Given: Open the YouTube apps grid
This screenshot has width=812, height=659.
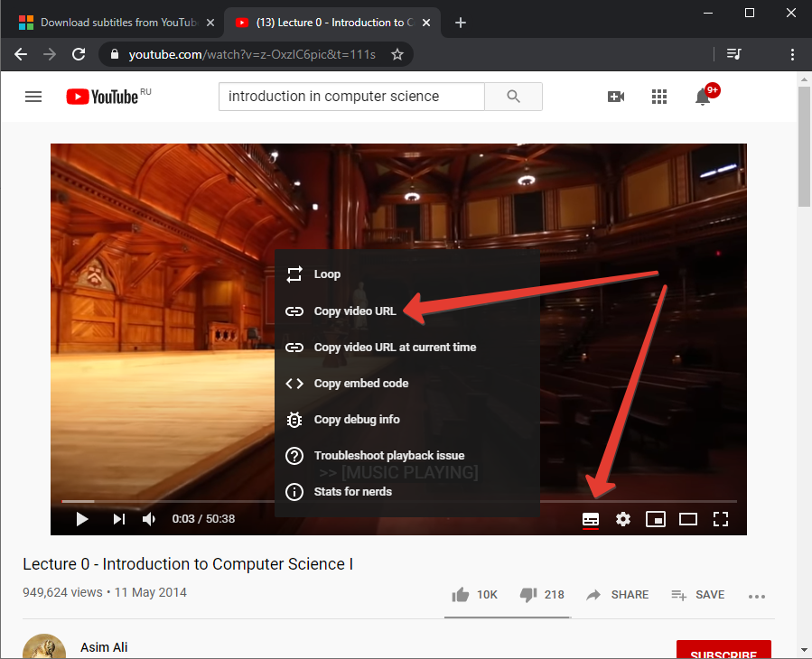Looking at the screenshot, I should tap(659, 97).
